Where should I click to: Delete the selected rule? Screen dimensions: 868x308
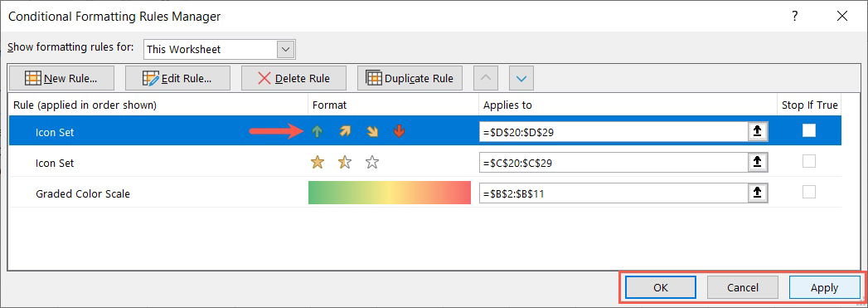(294, 79)
